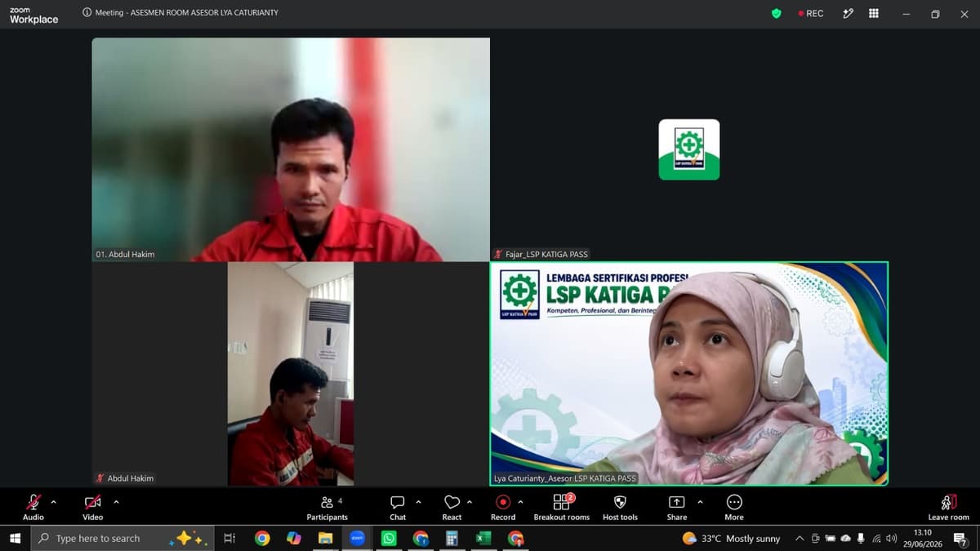Open Task View on the taskbar

tap(229, 538)
